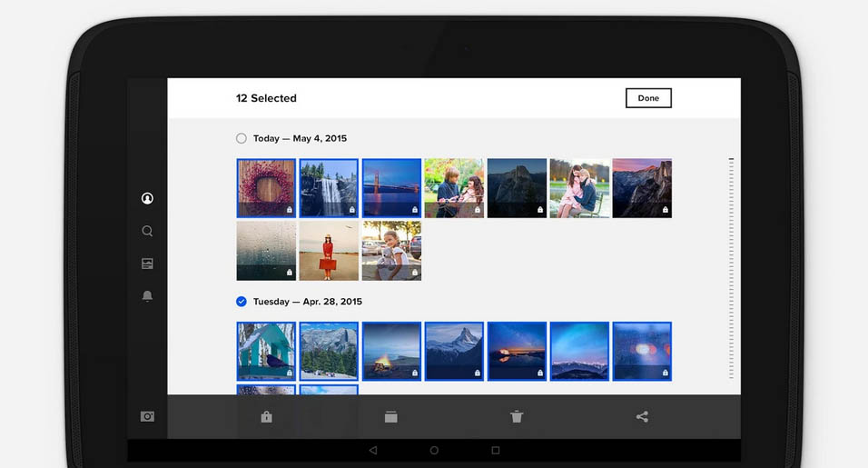Deselect the wreath photo thumbnail
The height and width of the screenshot is (468, 868).
[x=266, y=188]
